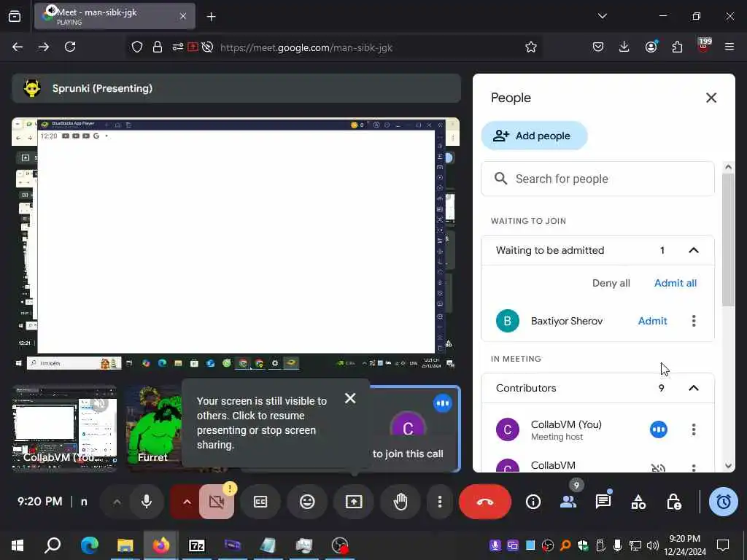This screenshot has height=560, width=747.
Task: Bookmark this page with star icon
Action: [531, 47]
